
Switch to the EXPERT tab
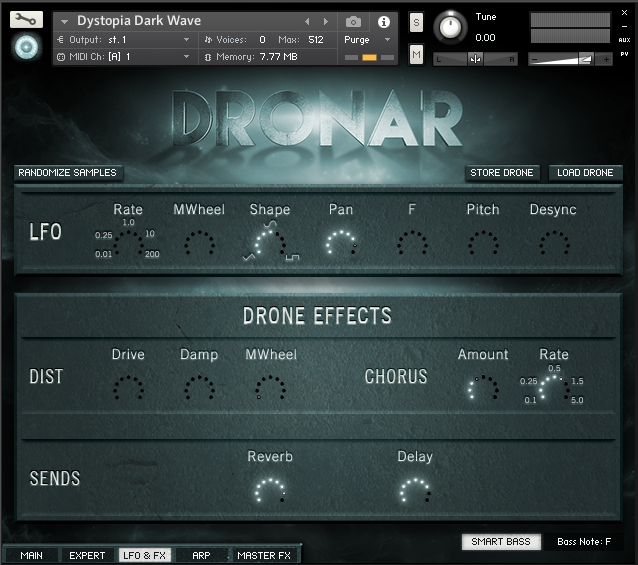[87, 555]
